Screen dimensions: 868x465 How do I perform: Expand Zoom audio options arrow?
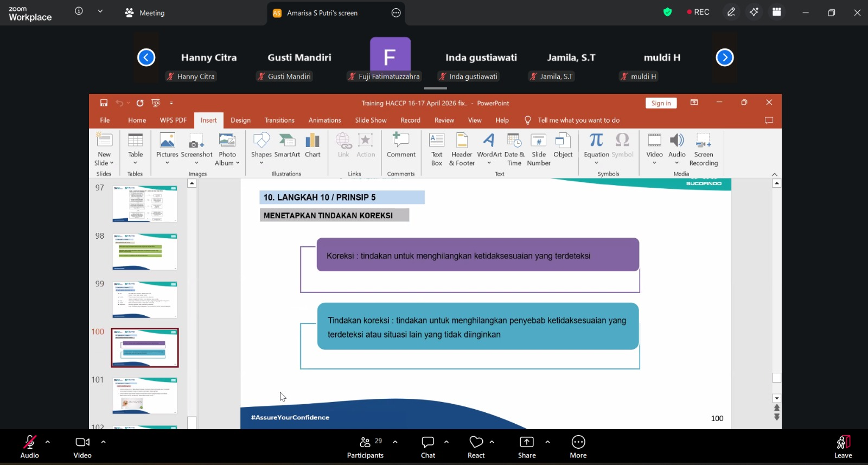[48, 442]
